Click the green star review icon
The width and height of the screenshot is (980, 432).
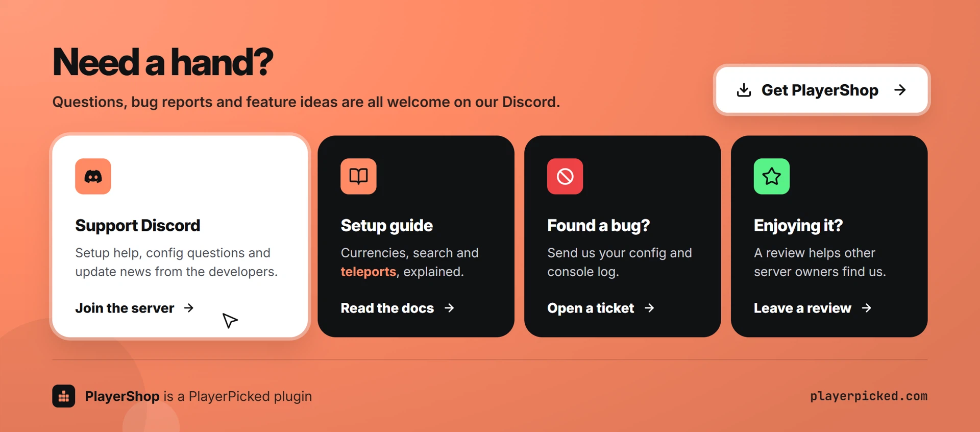pyautogui.click(x=772, y=177)
